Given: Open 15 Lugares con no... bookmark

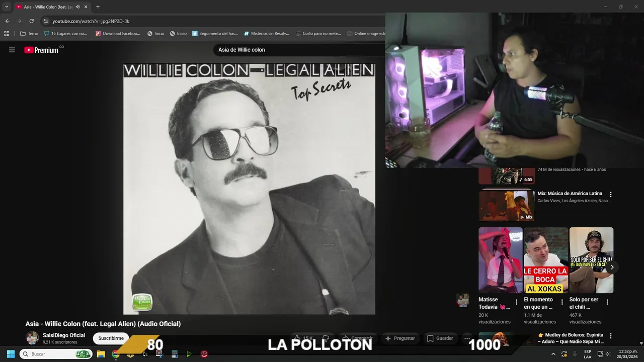Looking at the screenshot, I should point(65,34).
